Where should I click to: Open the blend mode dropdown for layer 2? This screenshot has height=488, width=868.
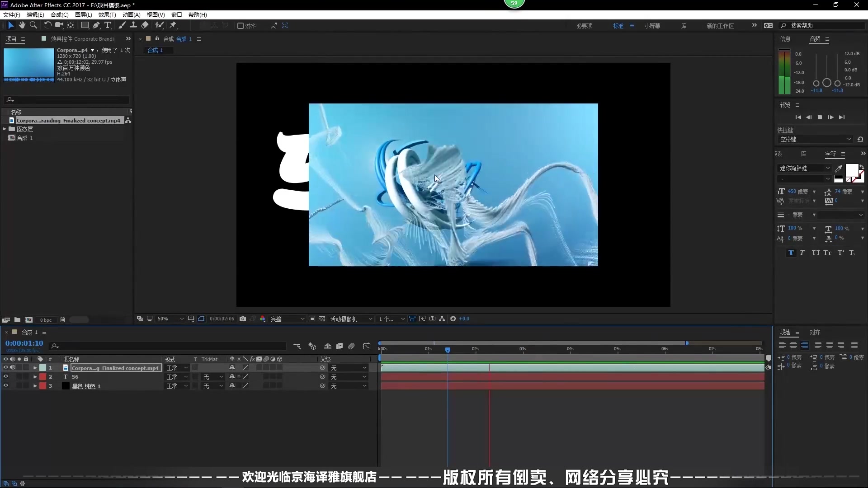(177, 377)
